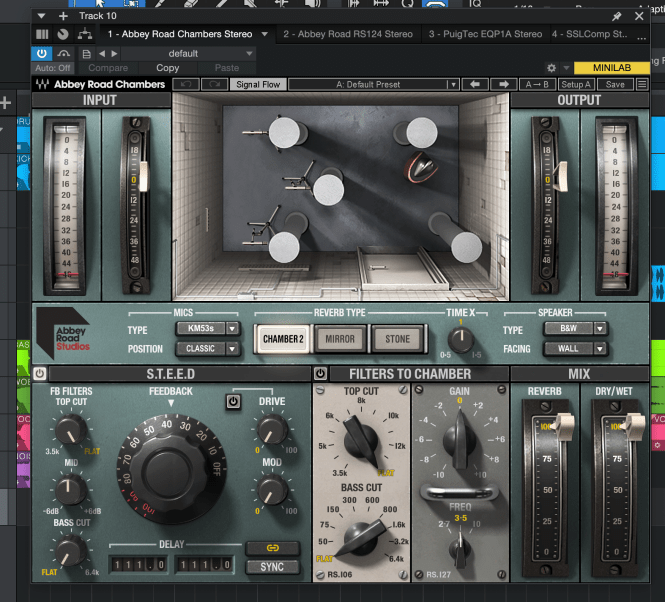Open the Waves hamburger menu
The width and height of the screenshot is (665, 602).
[x=642, y=84]
